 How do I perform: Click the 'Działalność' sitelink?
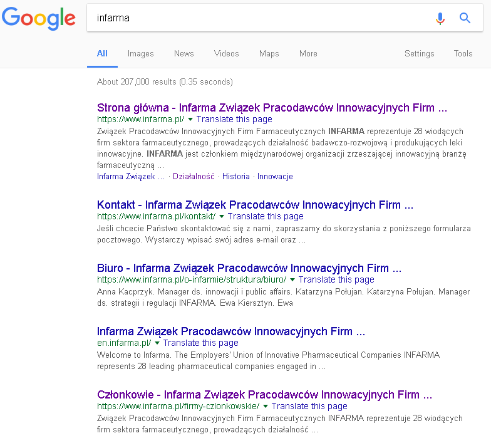[x=194, y=177]
